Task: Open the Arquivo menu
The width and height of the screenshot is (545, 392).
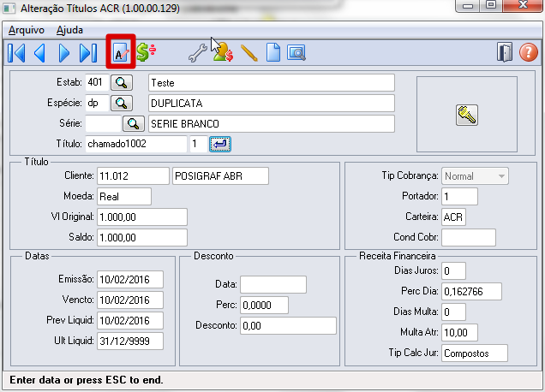Action: [27, 30]
